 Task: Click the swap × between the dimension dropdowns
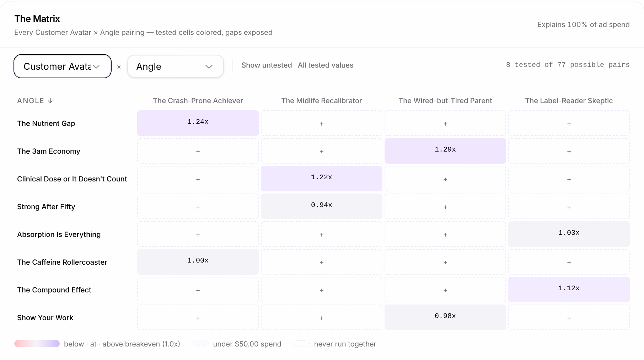pyautogui.click(x=119, y=67)
